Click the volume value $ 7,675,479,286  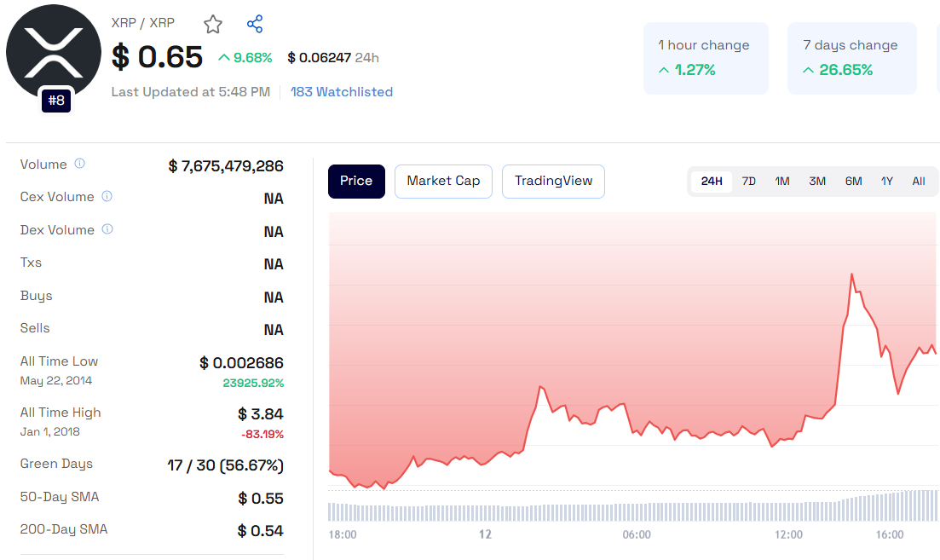click(x=226, y=166)
